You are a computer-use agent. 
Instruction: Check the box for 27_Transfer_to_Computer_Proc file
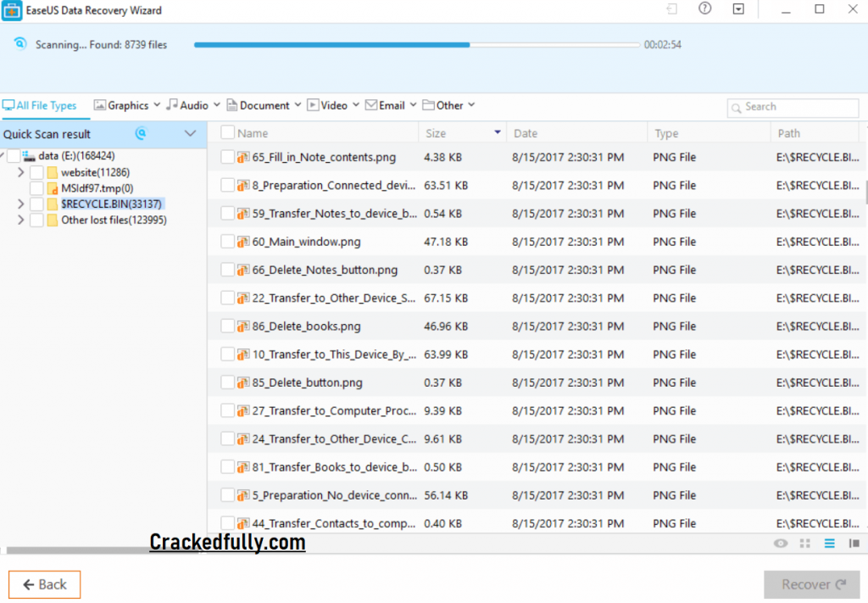click(227, 410)
